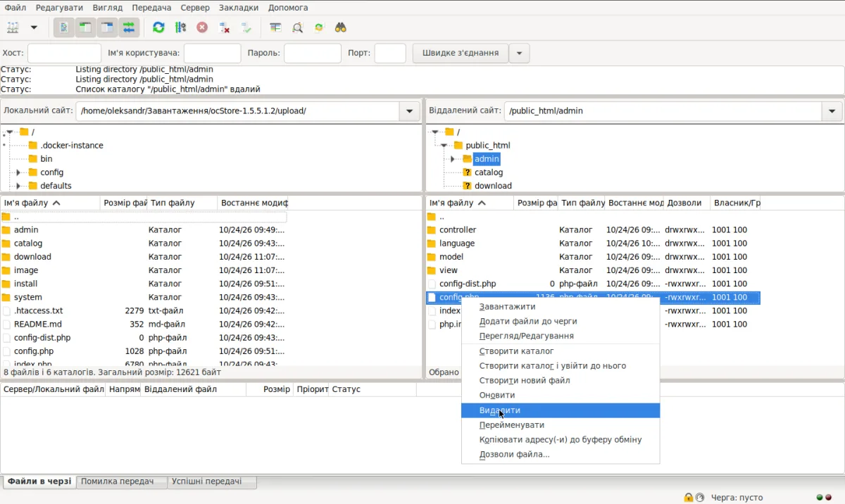Switch to the Помилка передач tab

click(x=121, y=481)
